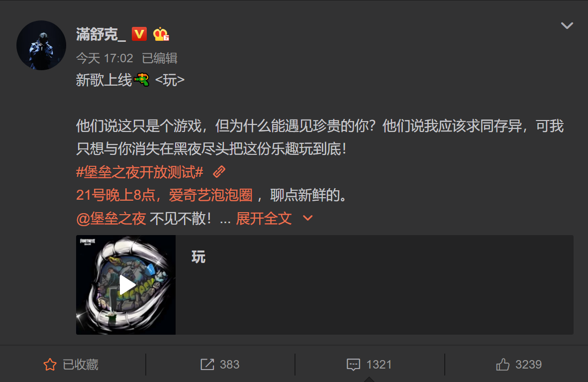
Task: Open the @堡垒之夜 mention
Action: click(111, 219)
